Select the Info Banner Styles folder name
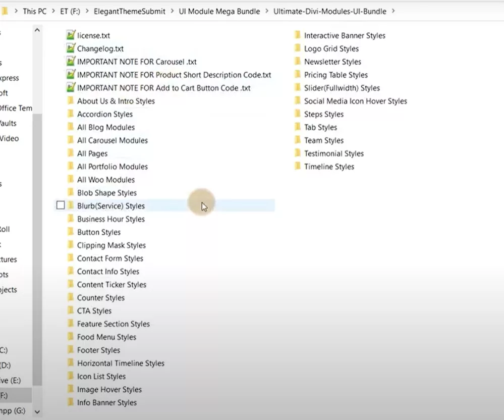Image resolution: width=504 pixels, height=420 pixels. (107, 403)
